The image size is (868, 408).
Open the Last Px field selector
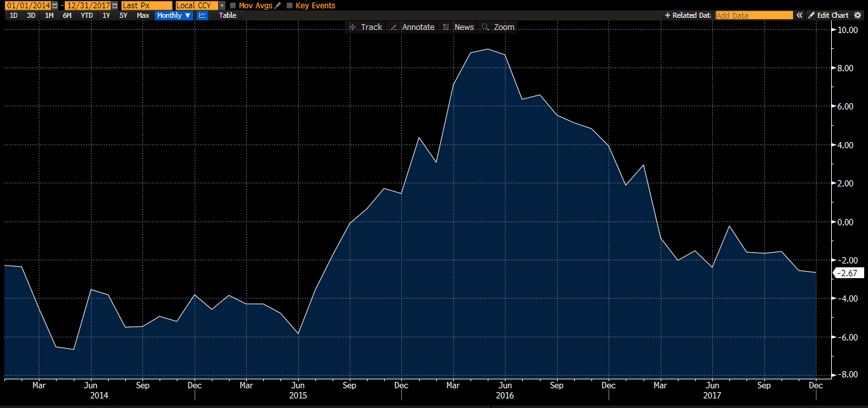click(146, 6)
